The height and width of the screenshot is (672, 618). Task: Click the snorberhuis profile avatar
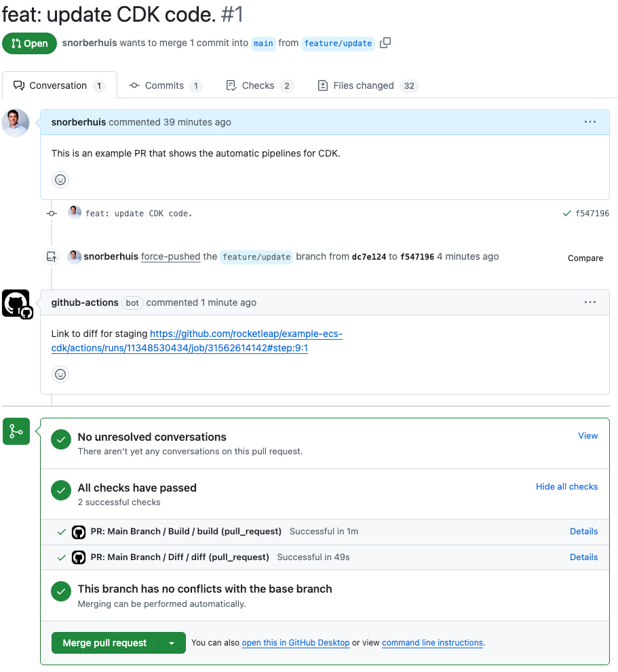point(15,122)
